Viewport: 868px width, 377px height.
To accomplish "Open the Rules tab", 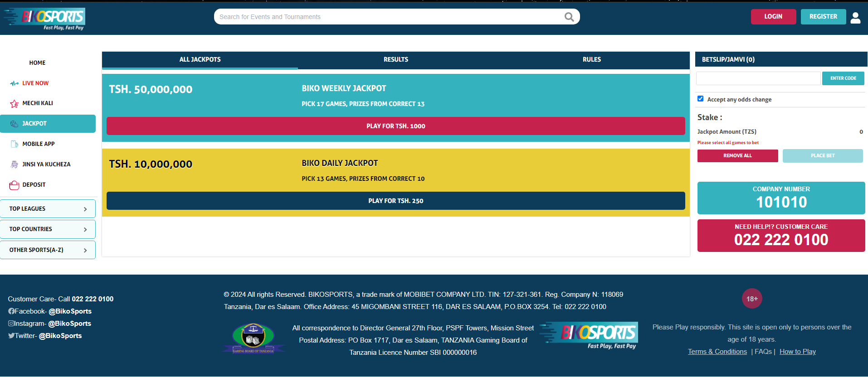I will coord(592,60).
